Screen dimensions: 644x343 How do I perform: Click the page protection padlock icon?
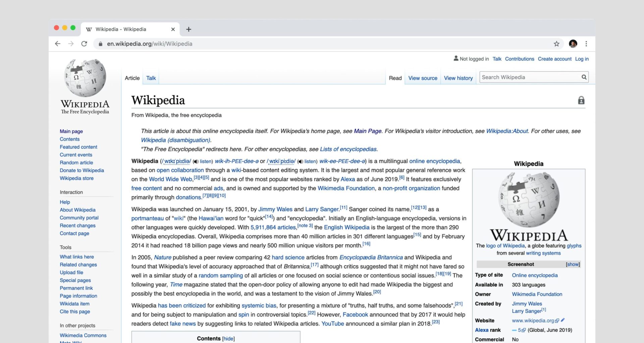(x=581, y=100)
